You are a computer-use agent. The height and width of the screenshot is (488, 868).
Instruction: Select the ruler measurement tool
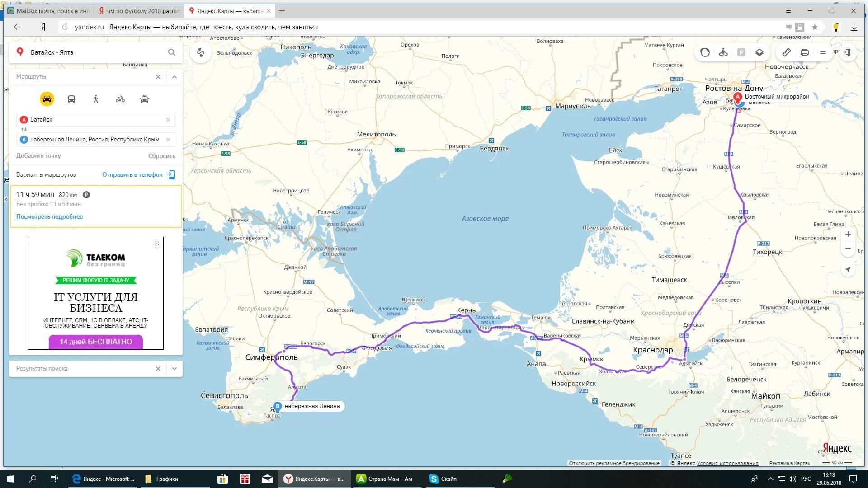[787, 52]
